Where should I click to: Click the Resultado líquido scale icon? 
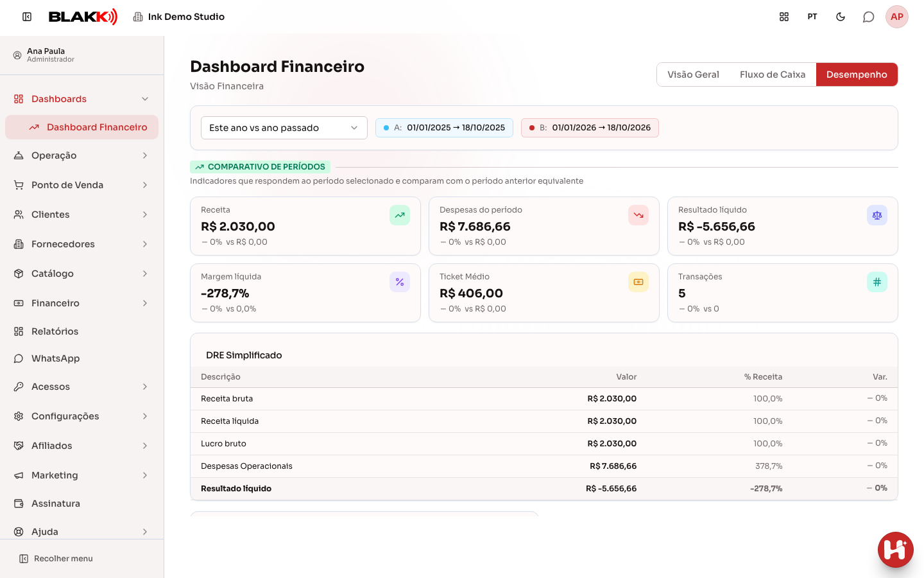click(x=877, y=215)
